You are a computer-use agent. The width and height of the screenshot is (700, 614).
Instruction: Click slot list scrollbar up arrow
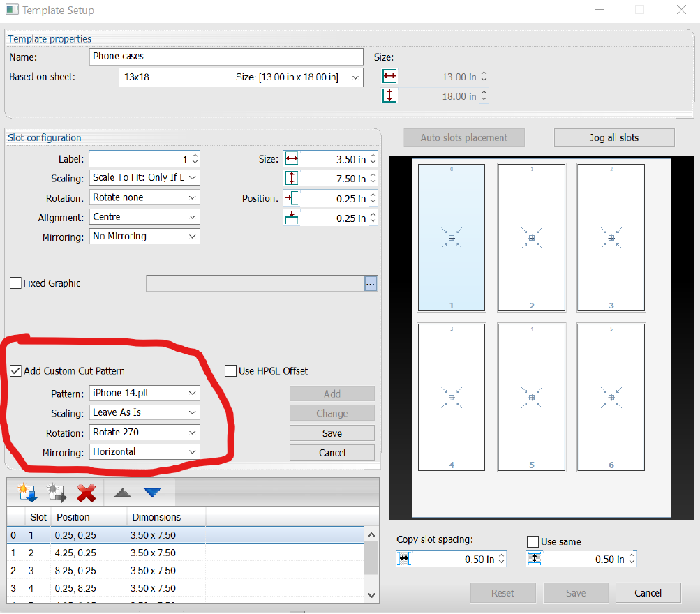pos(371,534)
